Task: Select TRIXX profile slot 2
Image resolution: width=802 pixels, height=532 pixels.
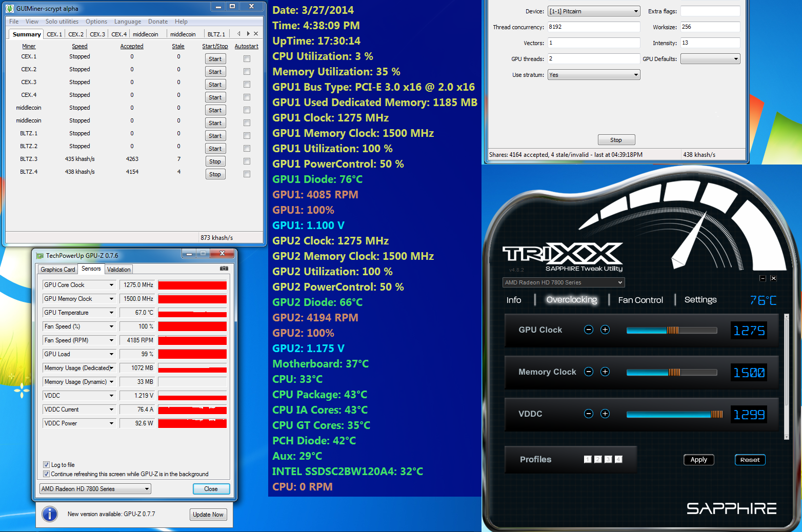Action: (x=598, y=459)
